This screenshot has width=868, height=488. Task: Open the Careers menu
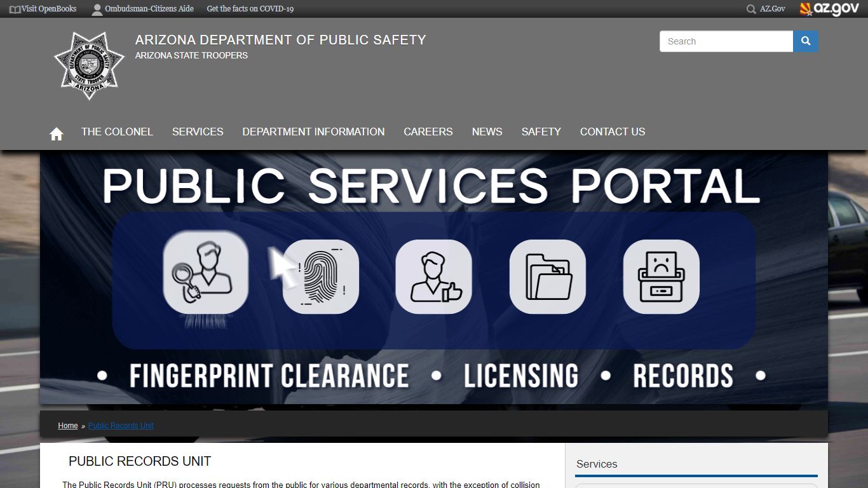(428, 132)
